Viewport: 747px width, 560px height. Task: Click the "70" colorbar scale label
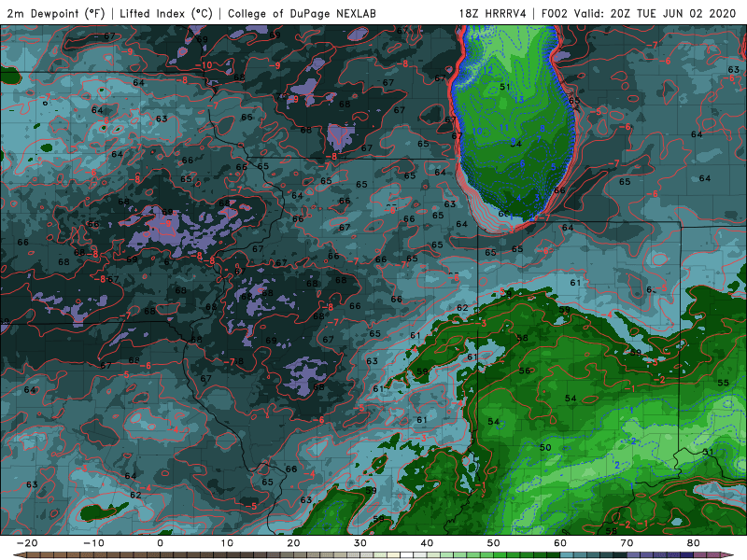[x=627, y=543]
